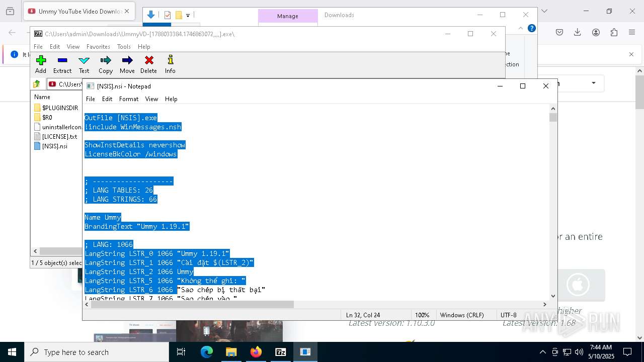Open Firefox tab list dropdown chevron
Image resolution: width=644 pixels, height=362 pixels.
544,11
